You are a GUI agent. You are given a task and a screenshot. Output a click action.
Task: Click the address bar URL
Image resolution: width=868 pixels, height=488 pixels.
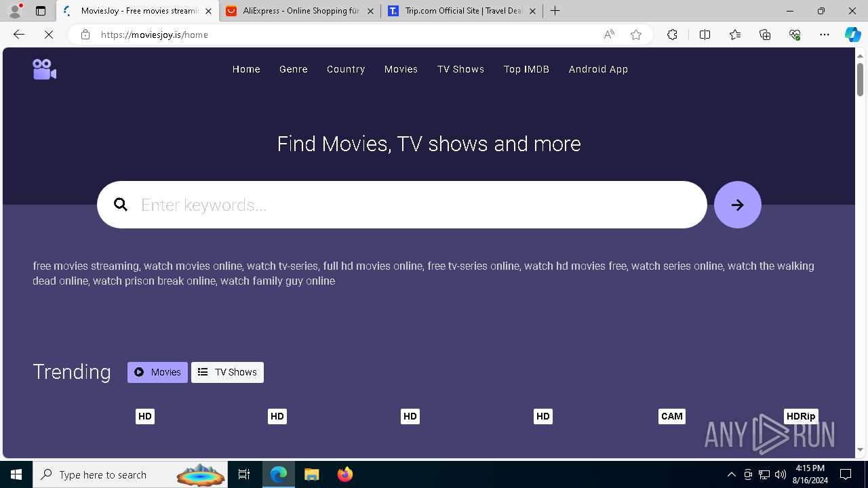(155, 35)
